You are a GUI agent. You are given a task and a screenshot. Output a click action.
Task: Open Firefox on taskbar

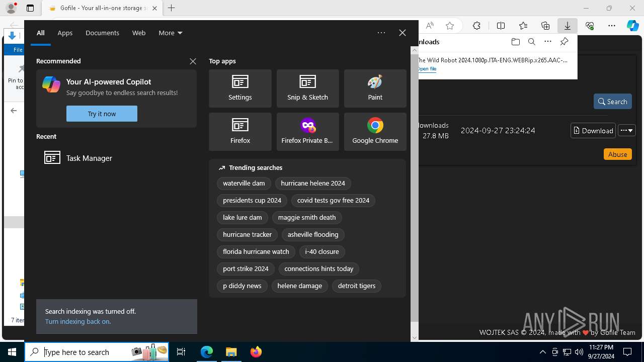click(x=256, y=352)
